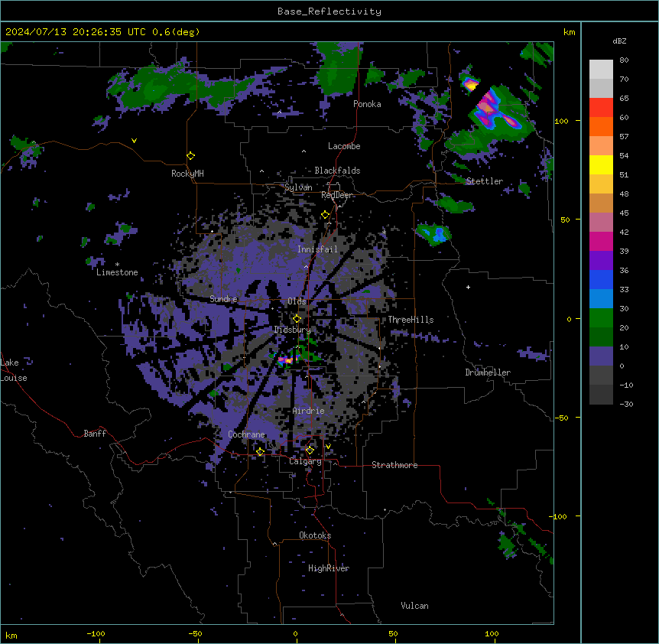The width and height of the screenshot is (659, 644).
Task: Select the yellow diamond marker below Cochrane
Action: pyautogui.click(x=260, y=452)
